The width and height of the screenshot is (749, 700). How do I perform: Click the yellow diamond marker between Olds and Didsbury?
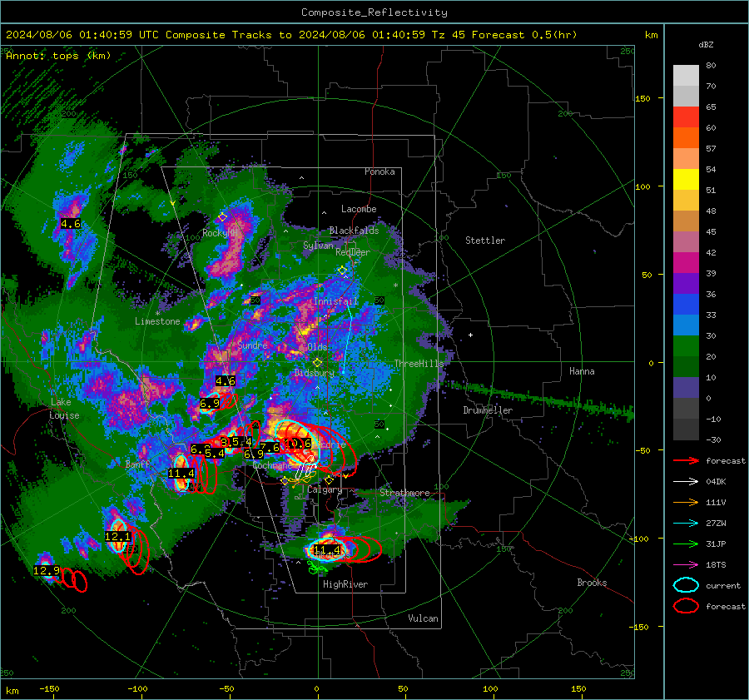tap(317, 363)
